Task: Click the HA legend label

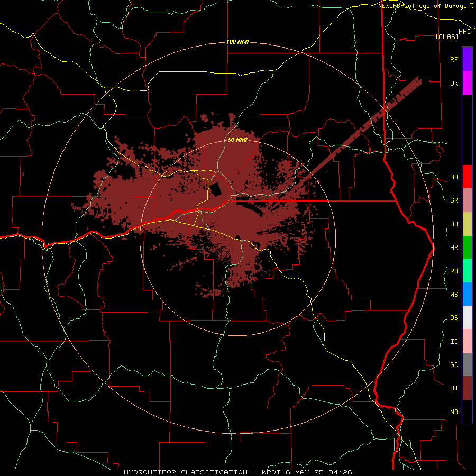Action: 454,177
